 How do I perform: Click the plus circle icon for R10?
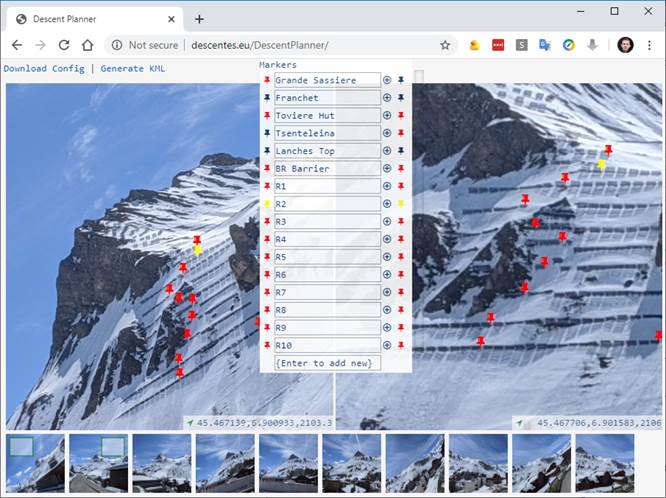(x=387, y=345)
